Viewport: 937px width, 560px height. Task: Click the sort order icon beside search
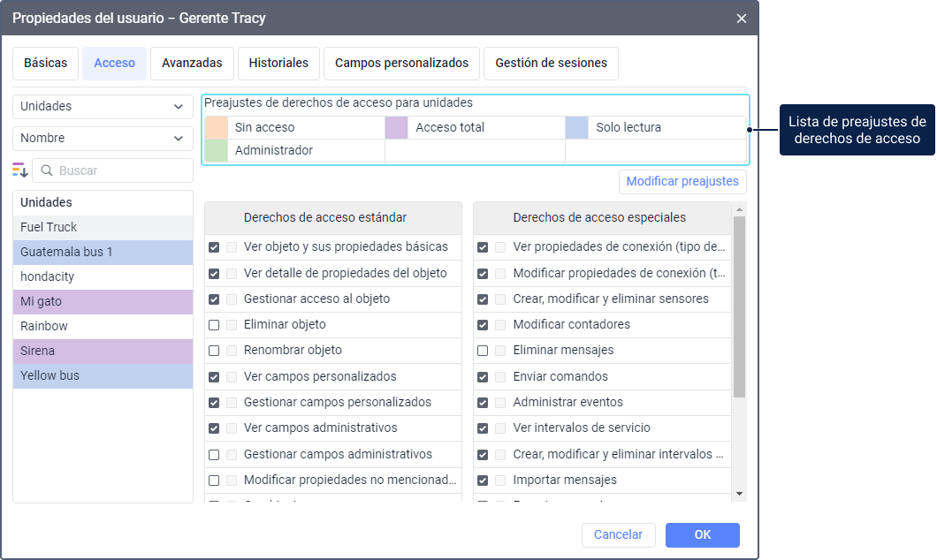coord(20,170)
